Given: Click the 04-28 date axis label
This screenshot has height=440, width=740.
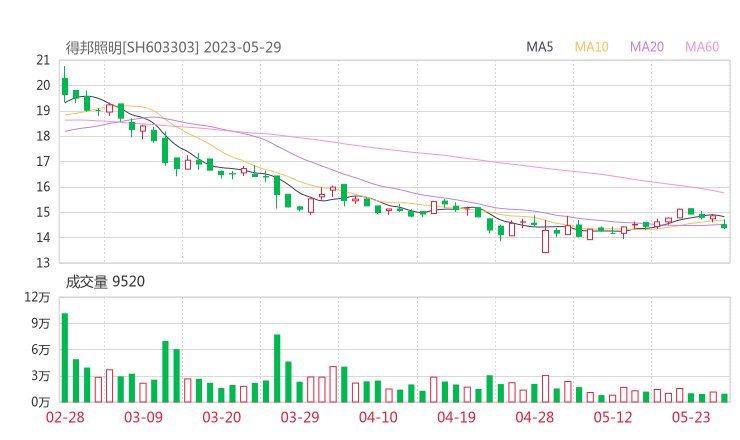Looking at the screenshot, I should (x=535, y=417).
